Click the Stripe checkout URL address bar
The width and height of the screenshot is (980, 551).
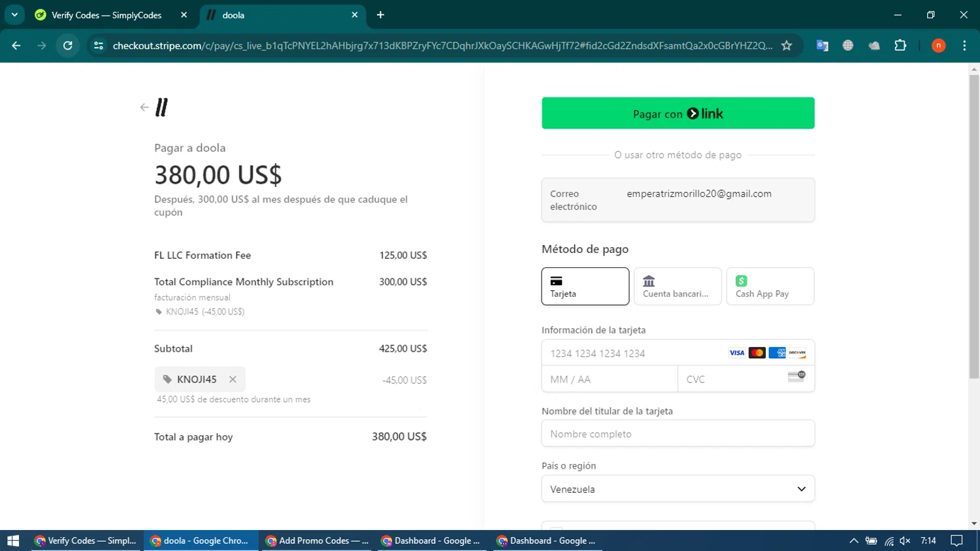point(442,46)
